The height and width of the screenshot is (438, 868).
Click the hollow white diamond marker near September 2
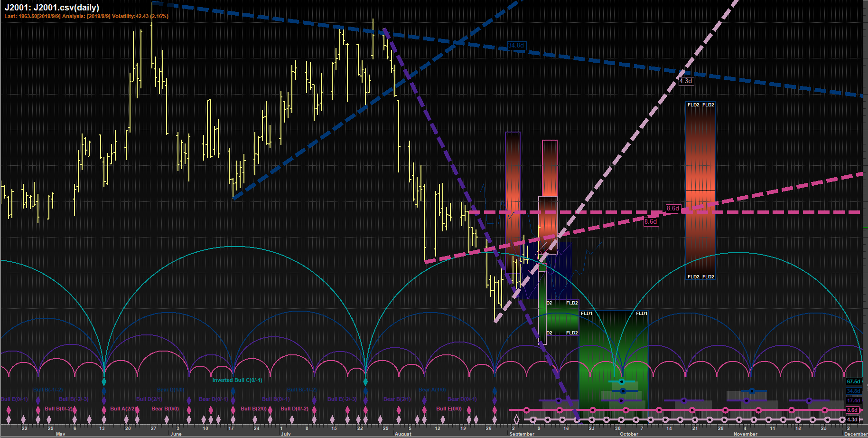[516, 419]
